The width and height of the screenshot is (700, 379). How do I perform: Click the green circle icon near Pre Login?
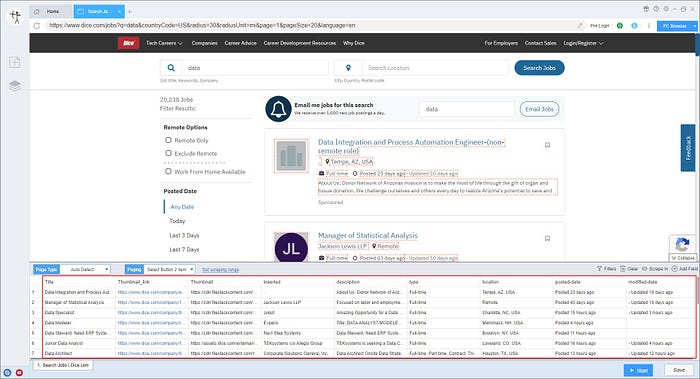[620, 25]
